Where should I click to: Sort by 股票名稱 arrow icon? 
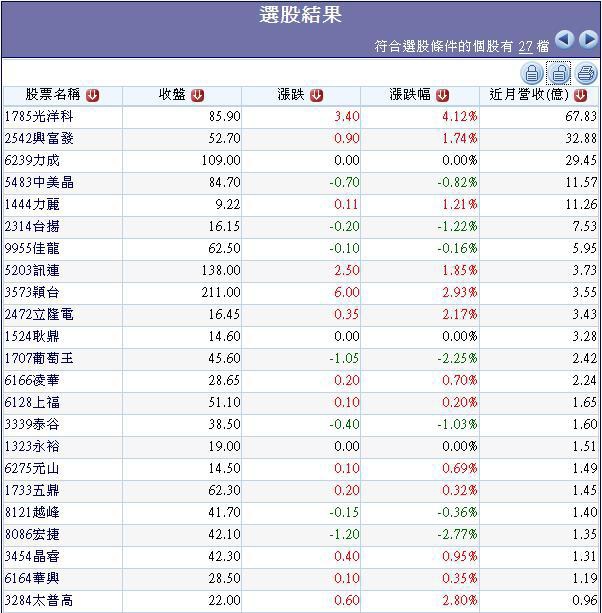tap(93, 95)
